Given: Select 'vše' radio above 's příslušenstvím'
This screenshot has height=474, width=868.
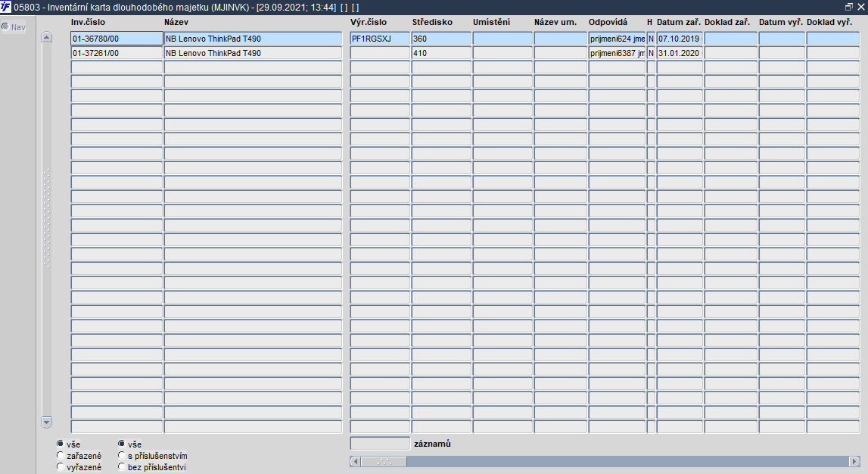Looking at the screenshot, I should coord(121,444).
